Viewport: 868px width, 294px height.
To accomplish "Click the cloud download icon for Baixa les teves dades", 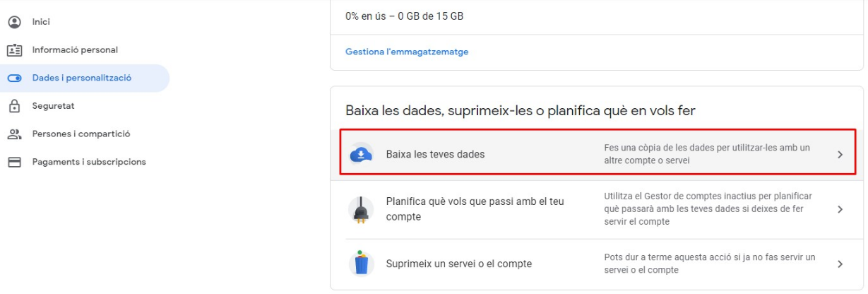I will (x=361, y=154).
